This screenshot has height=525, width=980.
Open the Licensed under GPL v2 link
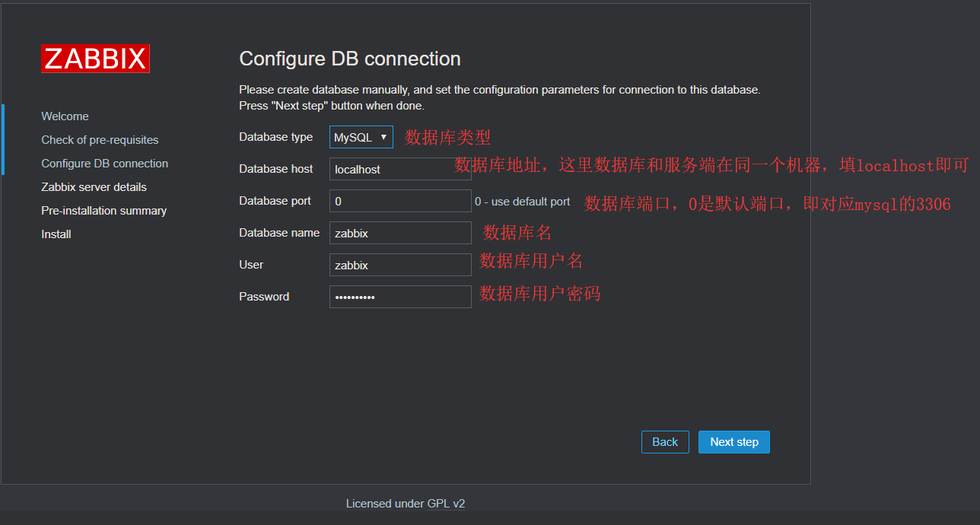(x=406, y=504)
